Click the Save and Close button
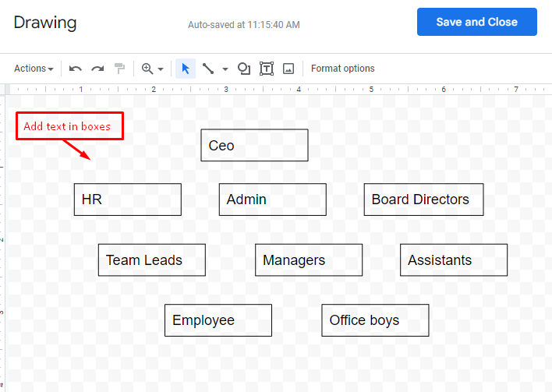 [x=477, y=22]
